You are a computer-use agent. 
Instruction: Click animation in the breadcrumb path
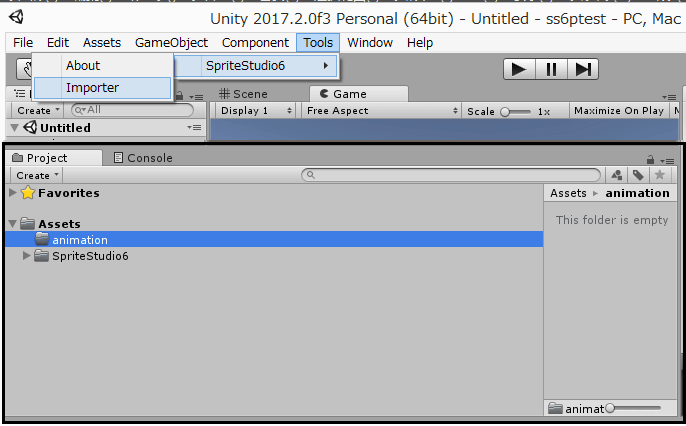tap(637, 193)
